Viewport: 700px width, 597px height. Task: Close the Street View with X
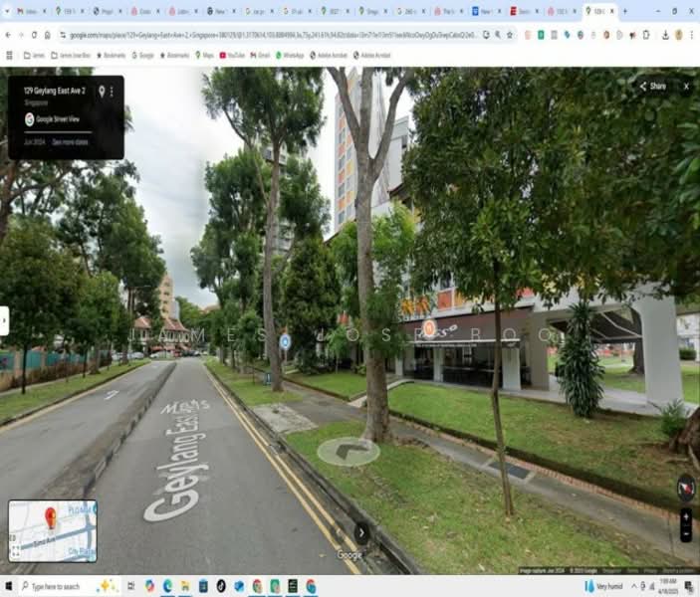[686, 87]
